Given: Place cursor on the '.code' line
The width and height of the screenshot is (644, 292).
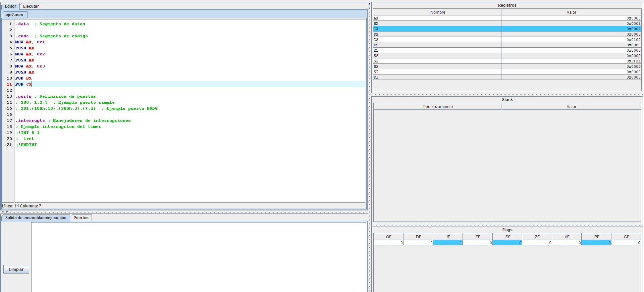Looking at the screenshot, I should tap(52, 36).
